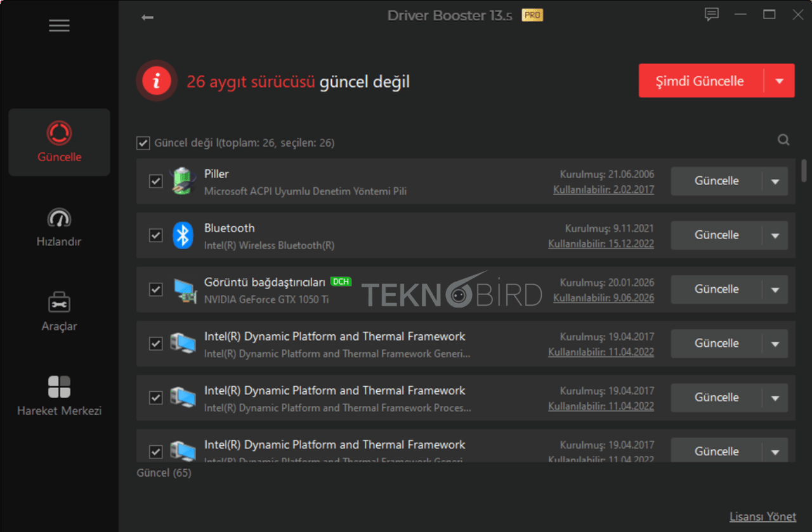The width and height of the screenshot is (812, 532).
Task: Uncheck the NVIDIA GeForce GTX 1050 Ti checkbox
Action: [155, 289]
